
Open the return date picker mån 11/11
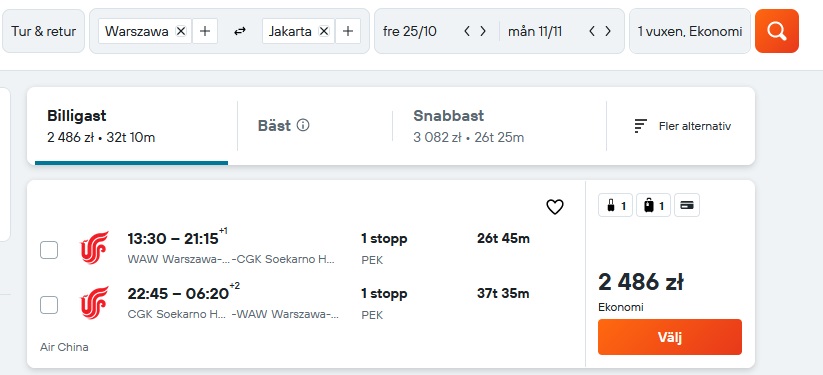coord(535,32)
